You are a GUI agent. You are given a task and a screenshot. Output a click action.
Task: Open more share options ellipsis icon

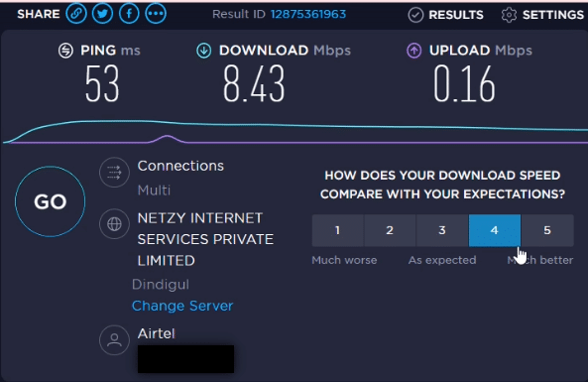point(156,14)
